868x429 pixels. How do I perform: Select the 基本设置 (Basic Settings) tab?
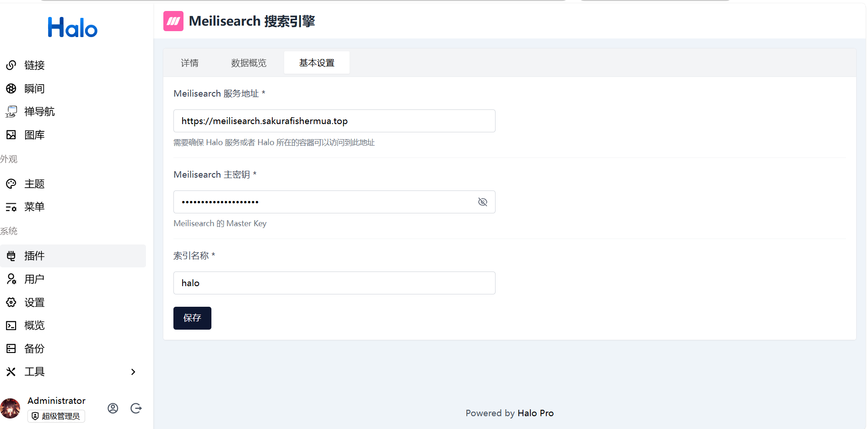coord(317,63)
